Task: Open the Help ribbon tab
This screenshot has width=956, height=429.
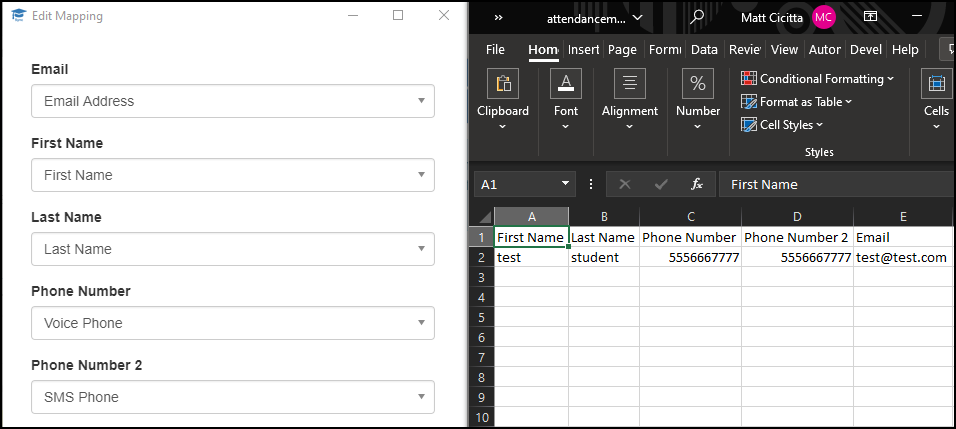Action: [x=905, y=50]
